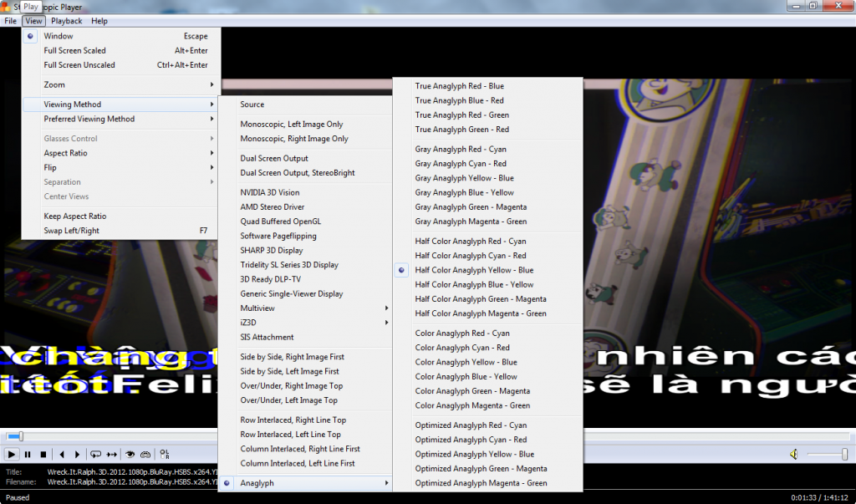Choose Optimized Anaglyph Red - Cyan
Image resolution: width=856 pixels, height=504 pixels.
click(487, 425)
